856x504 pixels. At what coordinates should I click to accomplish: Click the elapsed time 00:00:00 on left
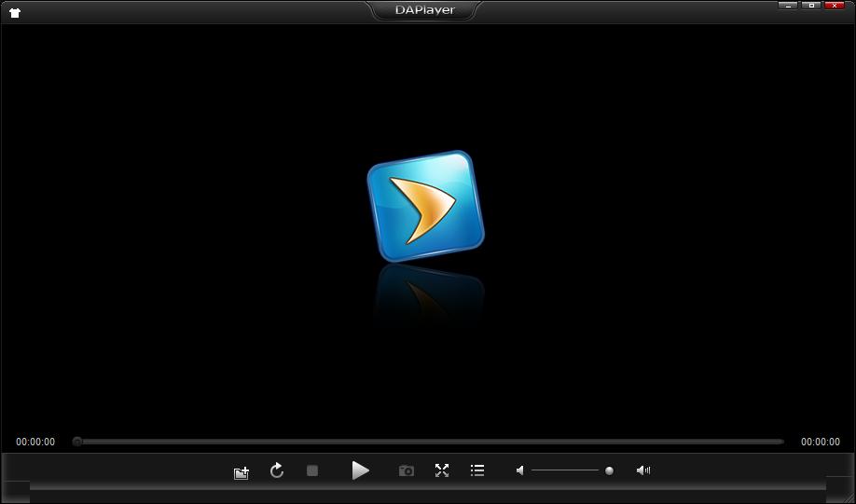(35, 442)
